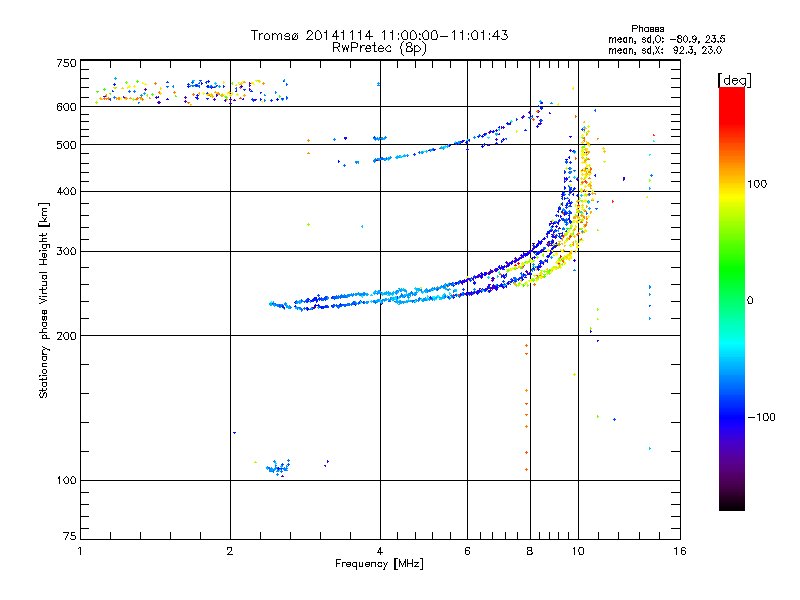The height and width of the screenshot is (600, 800).
Task: Click the '100' y-axis tick label
Action: tap(67, 481)
